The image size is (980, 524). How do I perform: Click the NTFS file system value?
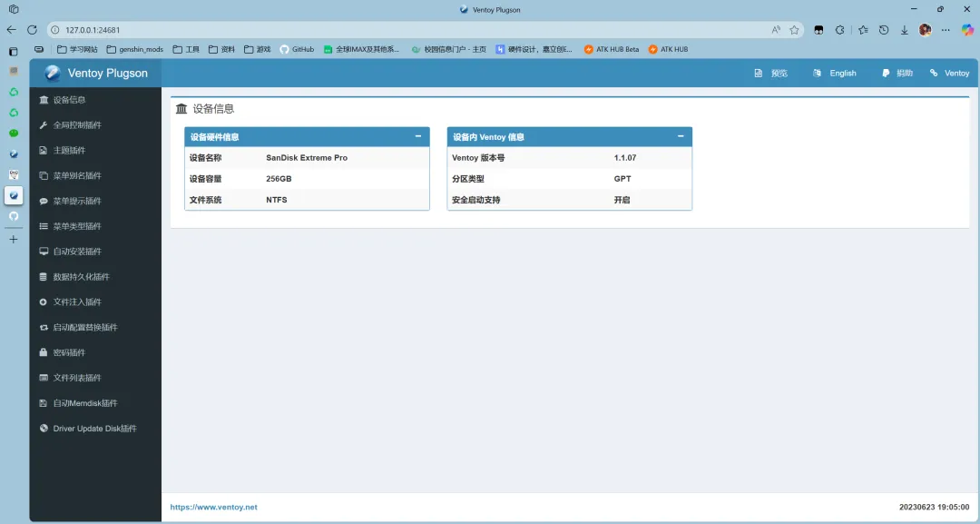click(276, 200)
